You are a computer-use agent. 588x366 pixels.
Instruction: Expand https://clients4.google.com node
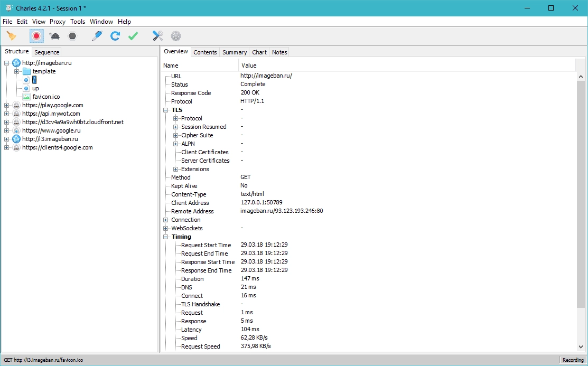6,148
